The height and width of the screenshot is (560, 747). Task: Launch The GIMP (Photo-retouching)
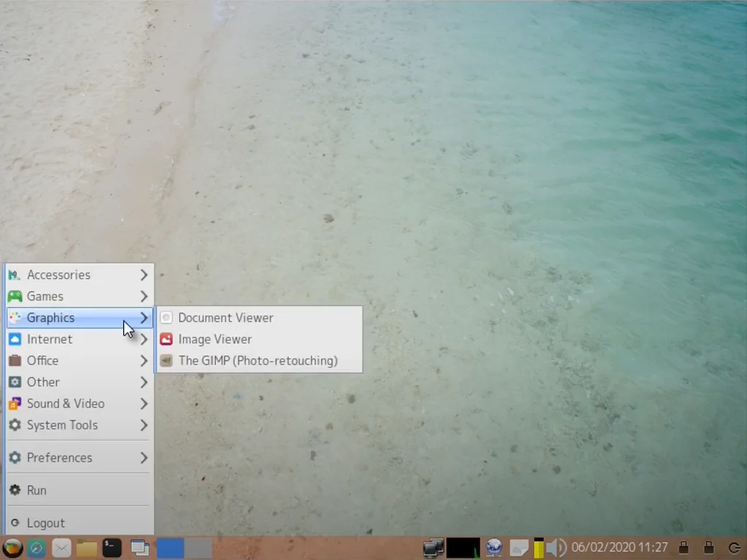(258, 361)
